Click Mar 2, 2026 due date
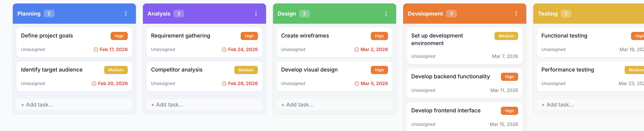Image resolution: width=644 pixels, height=131 pixels. pyautogui.click(x=374, y=50)
